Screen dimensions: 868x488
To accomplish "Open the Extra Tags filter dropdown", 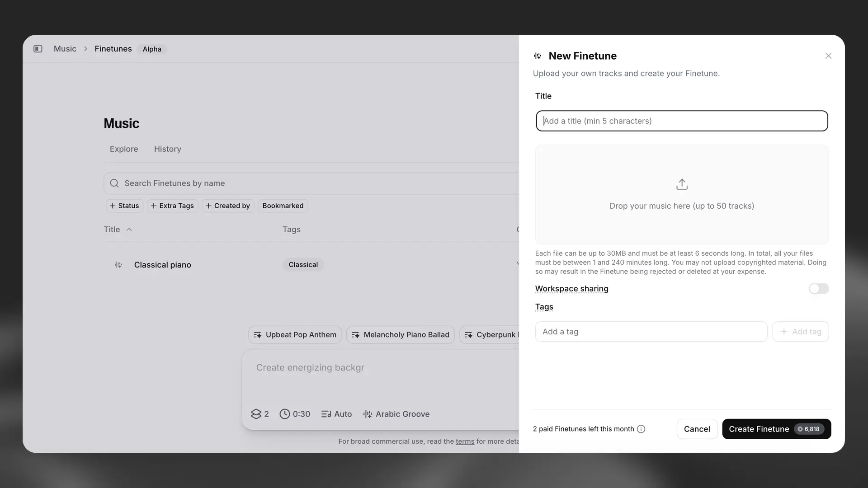I will point(172,206).
